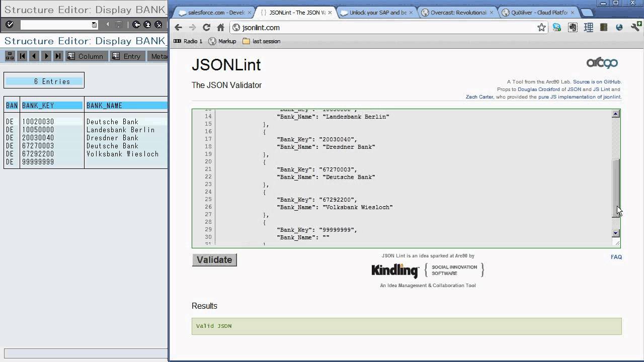Open the 'Source is on GitHub' link

pos(597,81)
